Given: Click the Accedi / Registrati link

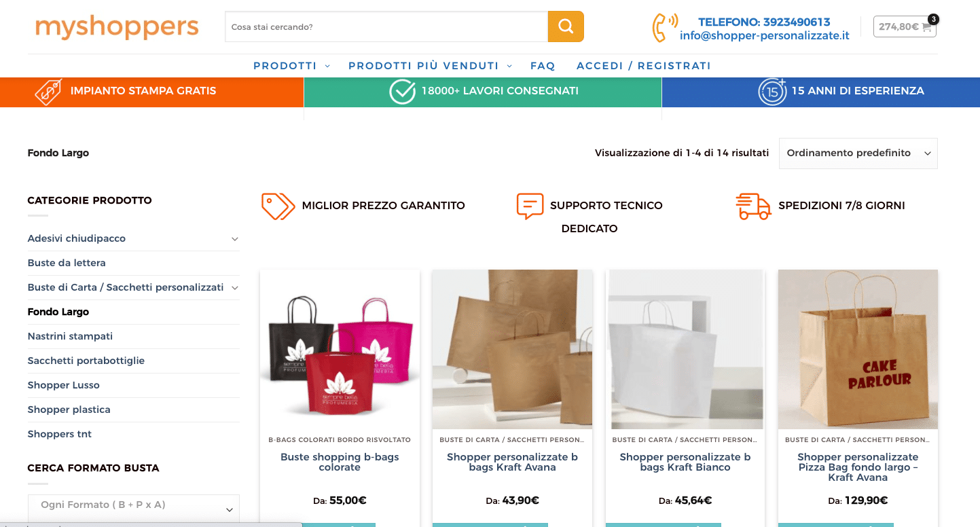Looking at the screenshot, I should click(x=643, y=66).
